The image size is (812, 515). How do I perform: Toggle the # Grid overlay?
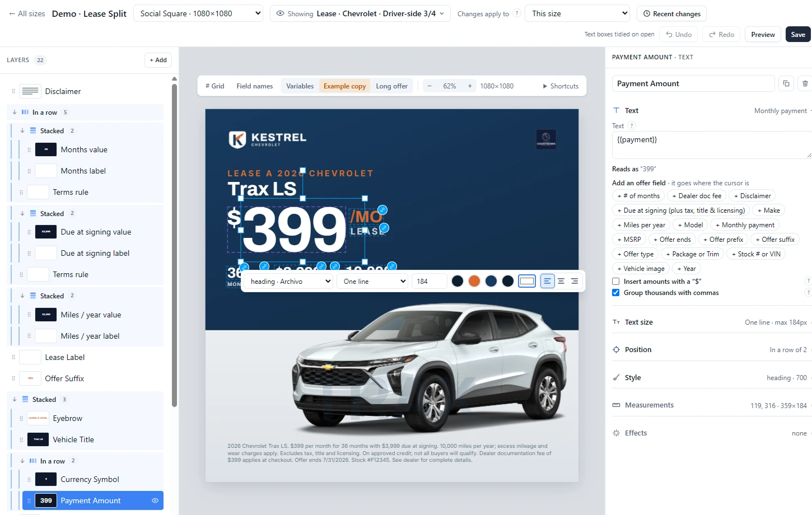[x=215, y=86]
